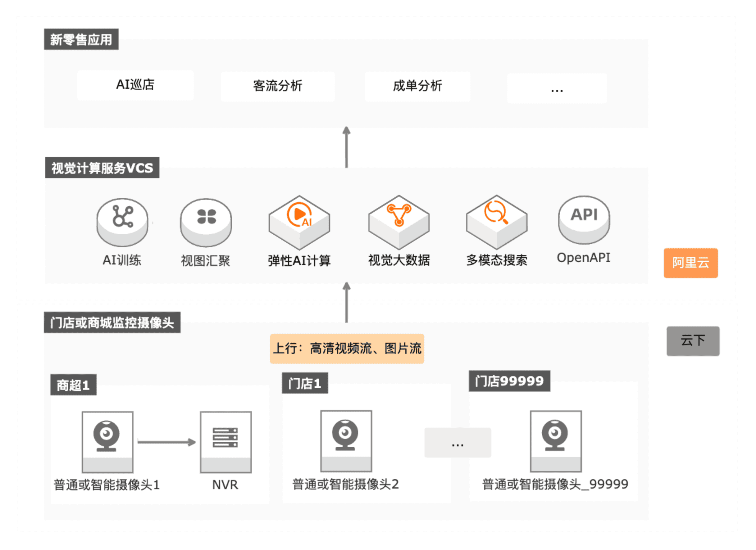
Task: Click the 成单分析 box
Action: pyautogui.click(x=417, y=86)
